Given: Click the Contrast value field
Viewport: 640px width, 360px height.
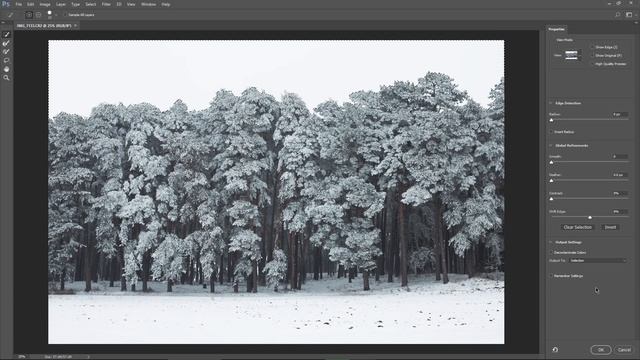Looking at the screenshot, I should coord(620,193).
